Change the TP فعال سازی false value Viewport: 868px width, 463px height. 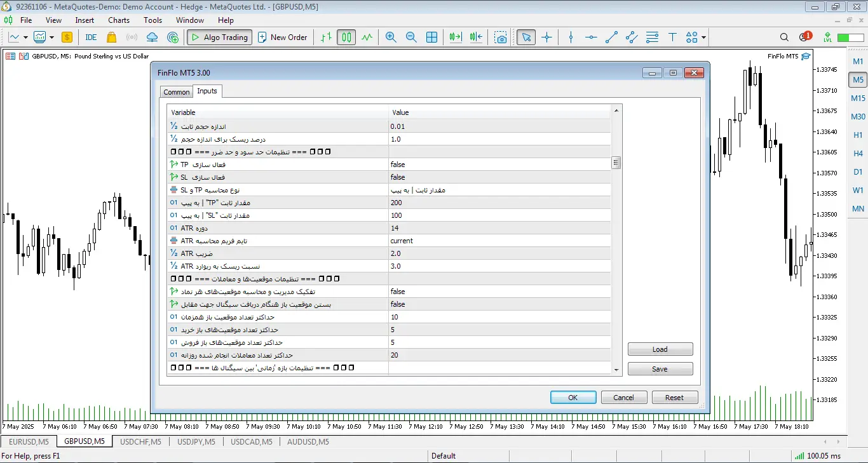click(x=499, y=164)
